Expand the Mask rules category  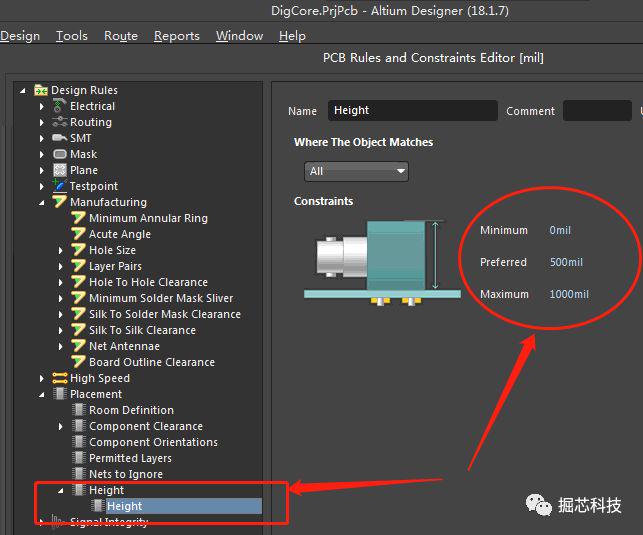pyautogui.click(x=41, y=154)
